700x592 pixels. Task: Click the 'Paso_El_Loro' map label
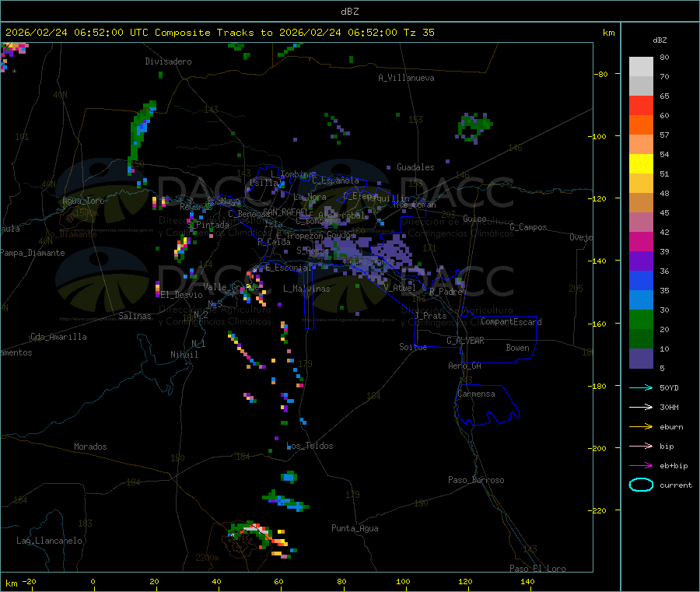tap(537, 569)
